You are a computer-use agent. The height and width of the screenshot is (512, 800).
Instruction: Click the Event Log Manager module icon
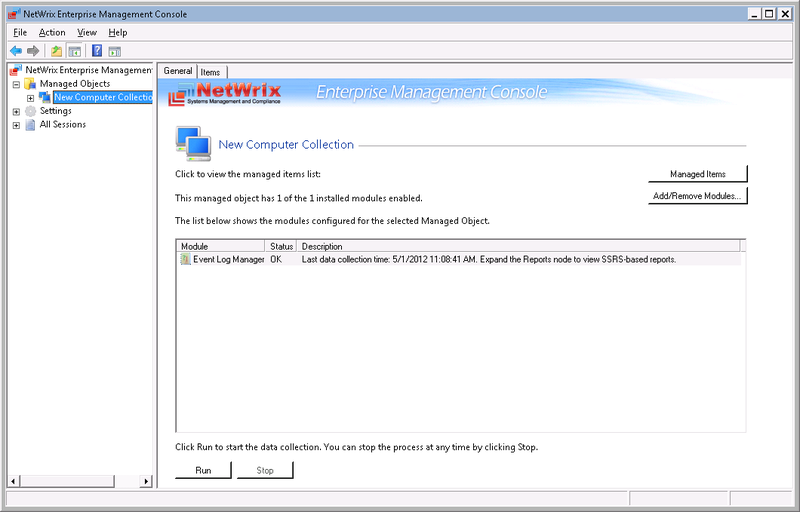click(185, 259)
